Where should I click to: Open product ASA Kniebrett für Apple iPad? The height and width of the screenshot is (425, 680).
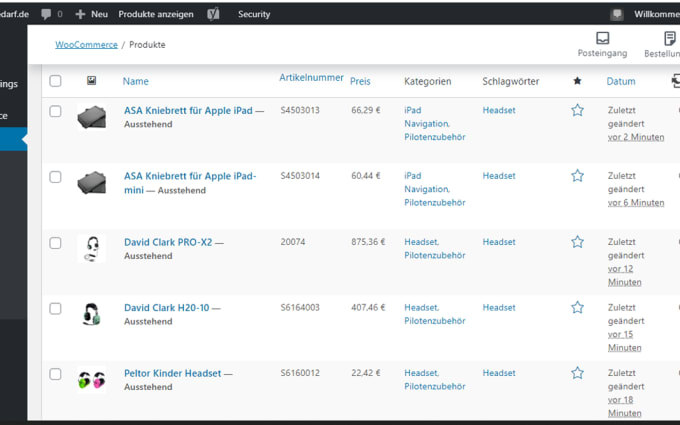tap(188, 111)
